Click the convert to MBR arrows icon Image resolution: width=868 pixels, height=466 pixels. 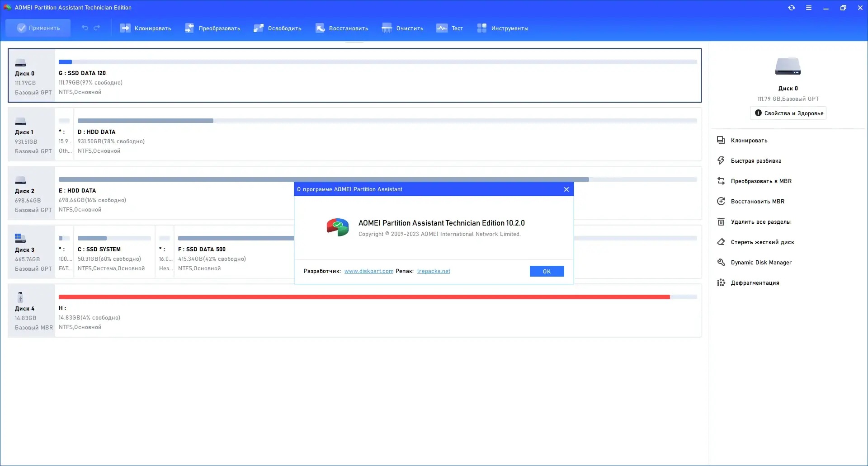point(721,181)
